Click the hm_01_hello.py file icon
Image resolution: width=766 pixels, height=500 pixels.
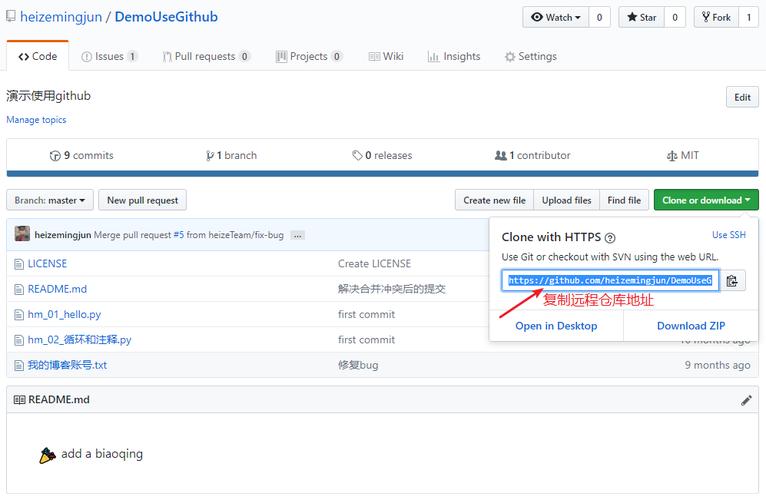19,315
